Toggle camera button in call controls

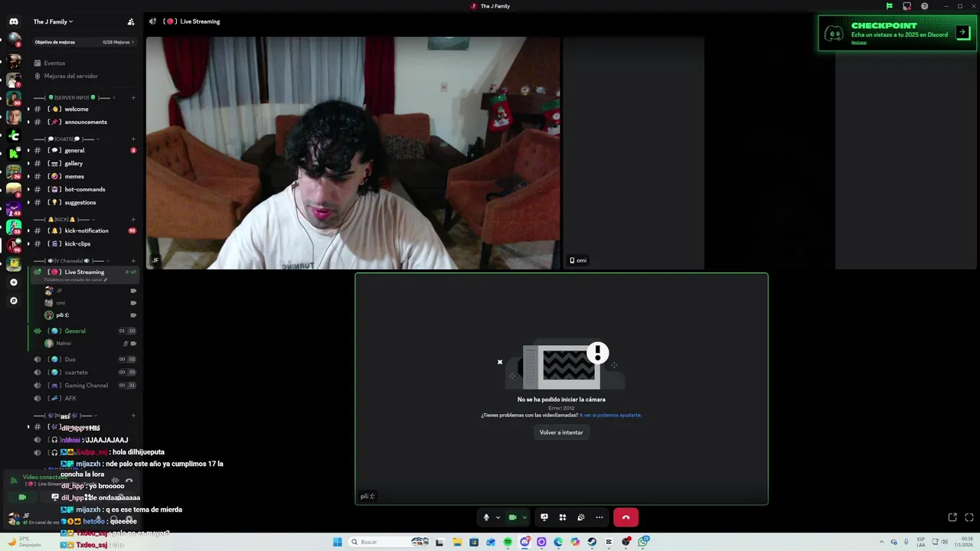point(512,517)
